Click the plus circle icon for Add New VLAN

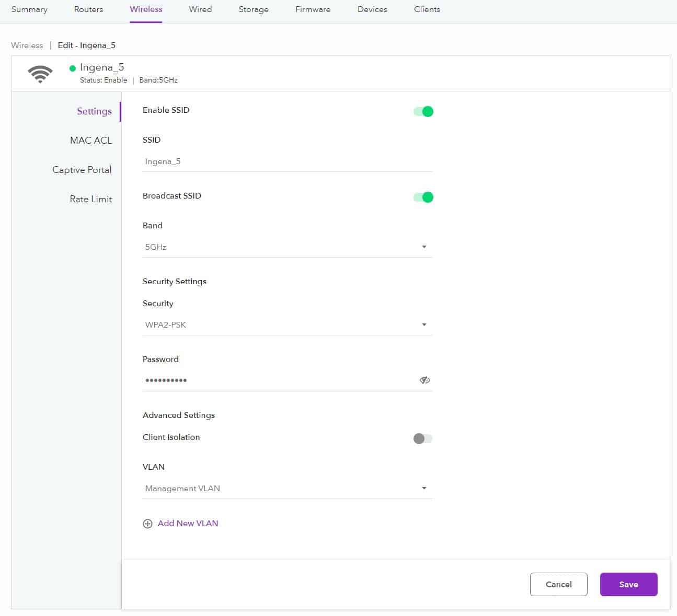pos(147,524)
